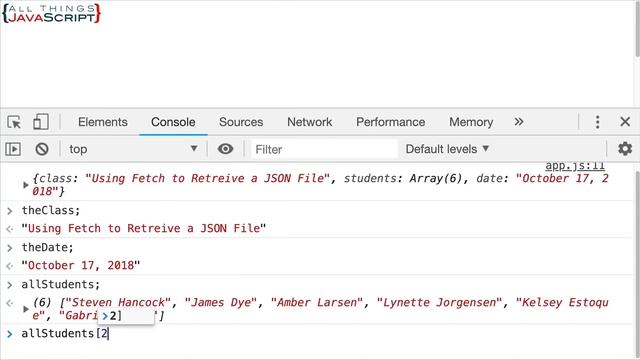The width and height of the screenshot is (640, 360).
Task: Click the theDate; command entry
Action: coord(47,247)
